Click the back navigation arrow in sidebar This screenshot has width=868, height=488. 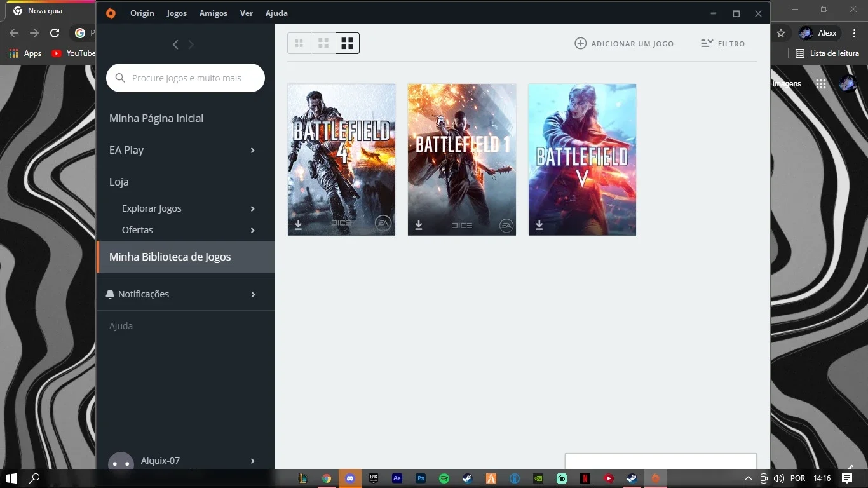pos(175,44)
